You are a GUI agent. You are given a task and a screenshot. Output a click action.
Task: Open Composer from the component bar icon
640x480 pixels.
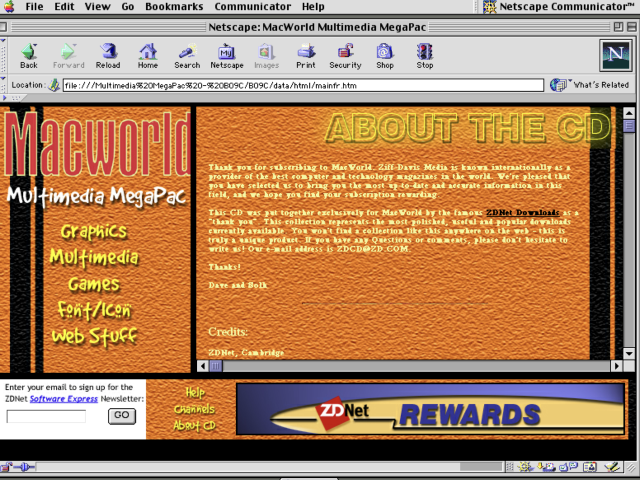coord(612,467)
